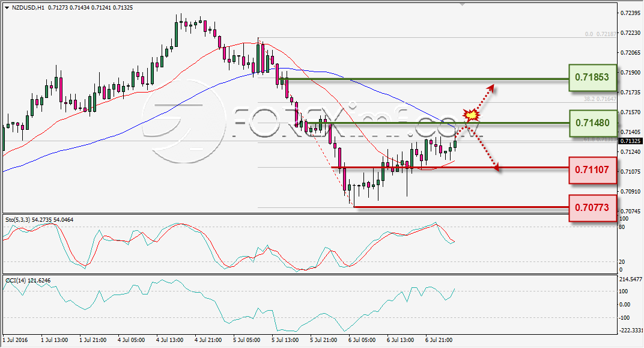This screenshot has width=644, height=348.
Task: Click the 0.71570 price axis value
Action: [630, 112]
